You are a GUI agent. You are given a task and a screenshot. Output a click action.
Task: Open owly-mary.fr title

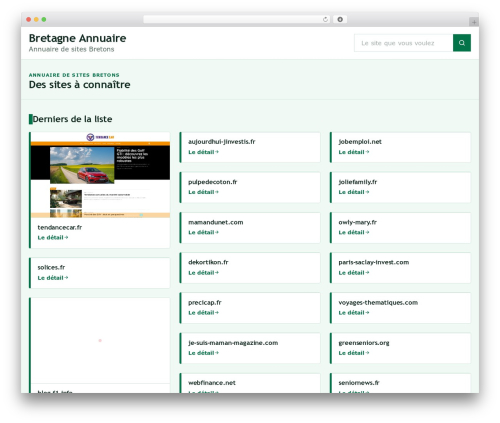(357, 222)
